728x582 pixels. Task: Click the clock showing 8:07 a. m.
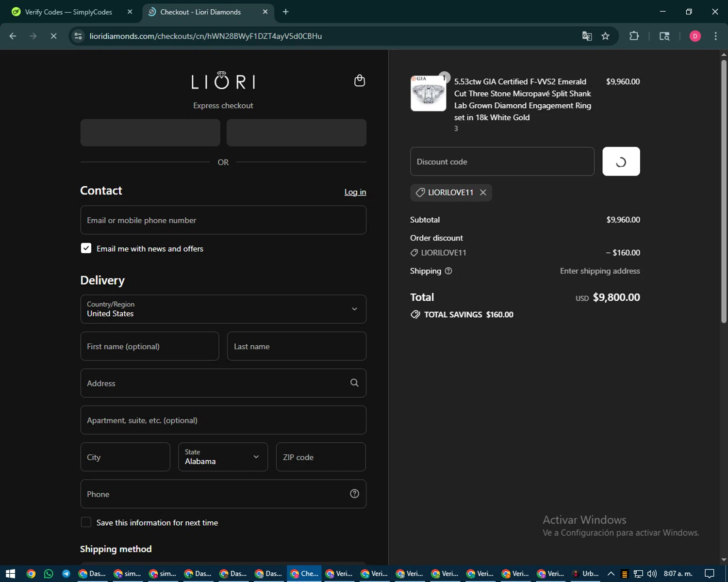click(678, 574)
